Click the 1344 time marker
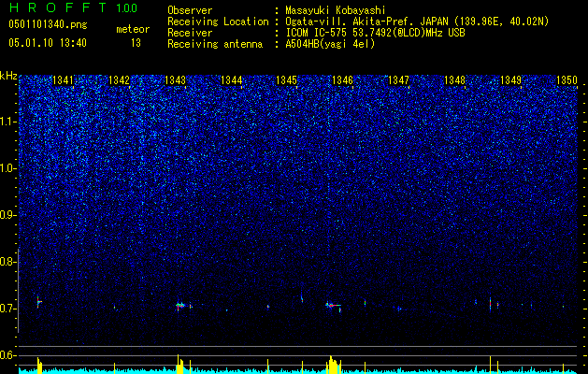 pyautogui.click(x=232, y=80)
